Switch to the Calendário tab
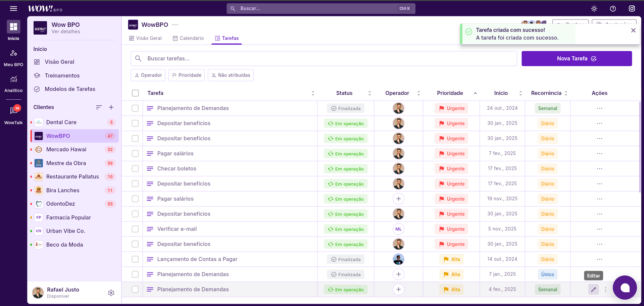This screenshot has width=644, height=306. click(x=188, y=38)
